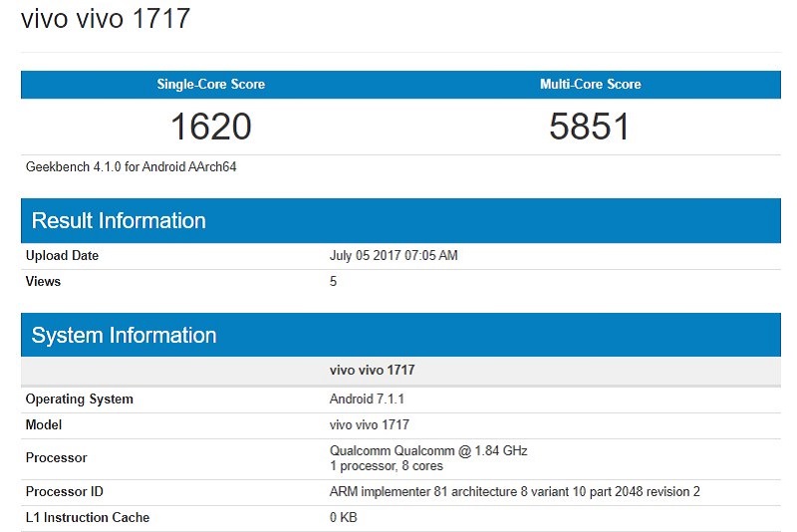Viewport: 797px width, 532px height.
Task: Click the 'System Information' section header
Action: 400,335
